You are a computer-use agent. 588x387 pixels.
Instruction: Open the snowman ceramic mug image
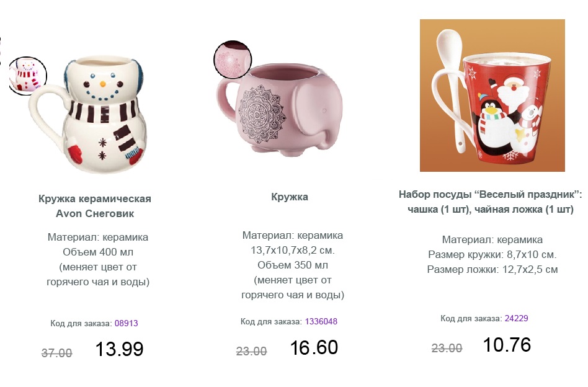[x=90, y=114]
